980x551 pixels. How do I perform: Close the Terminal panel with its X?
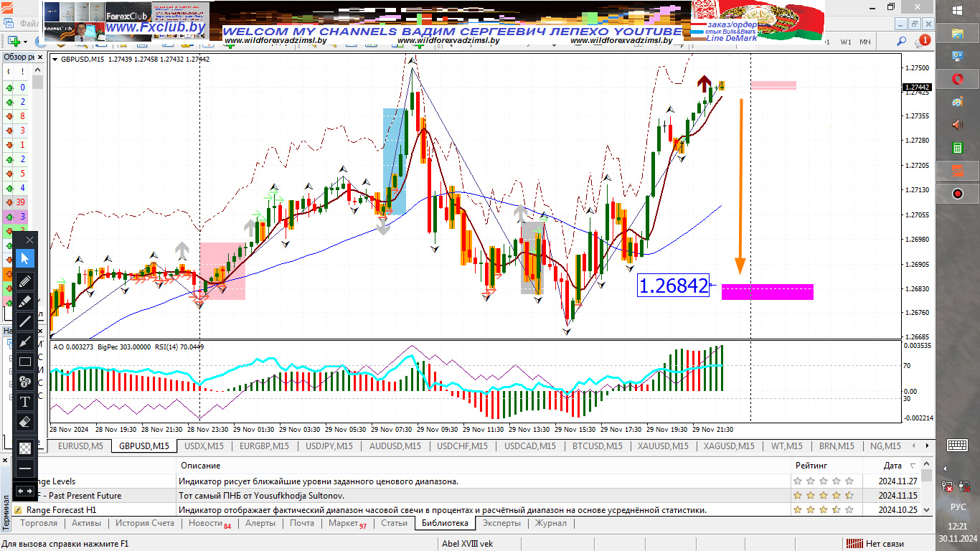pyautogui.click(x=6, y=460)
